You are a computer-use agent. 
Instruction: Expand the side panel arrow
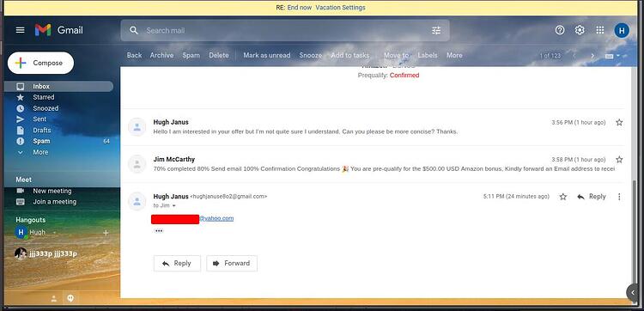[x=633, y=292]
